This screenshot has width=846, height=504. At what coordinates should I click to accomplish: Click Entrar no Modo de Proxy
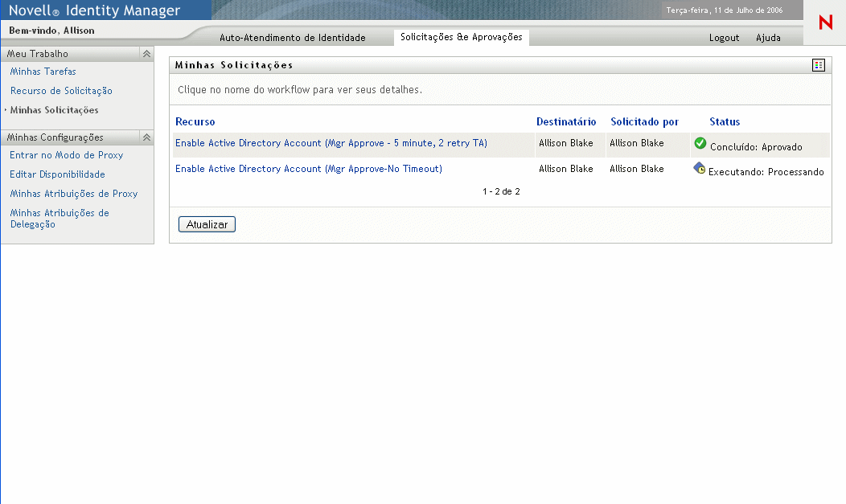pyautogui.click(x=66, y=155)
